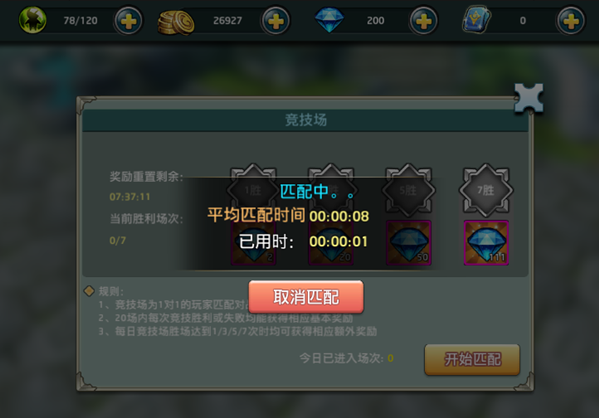Tap the gold coin stack icon

[176, 23]
